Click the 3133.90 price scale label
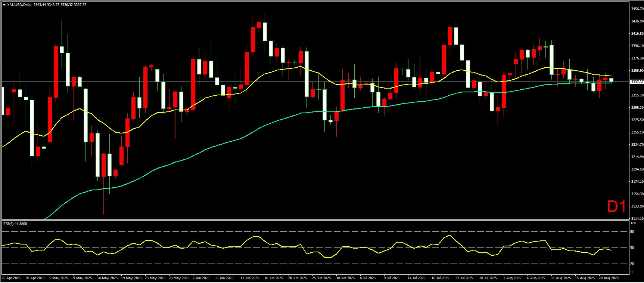This screenshot has width=644, height=283. pyautogui.click(x=637, y=206)
